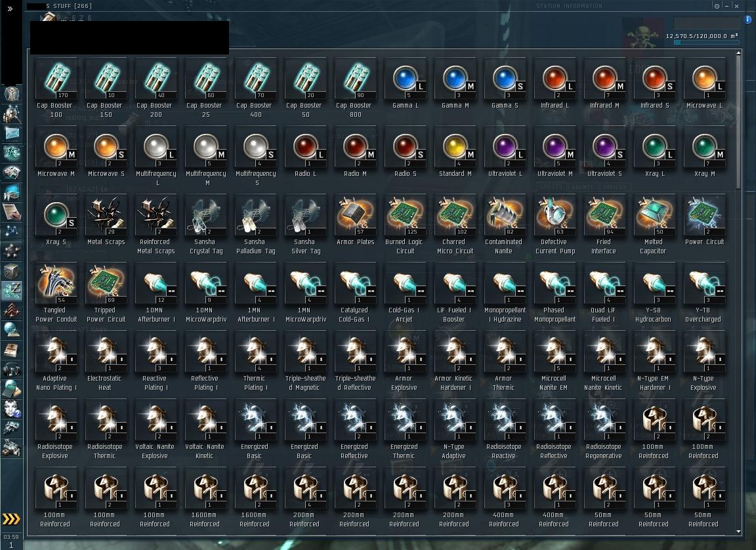Open the help face question-mark icon
The height and width of the screenshot is (550, 756).
(x=12, y=409)
